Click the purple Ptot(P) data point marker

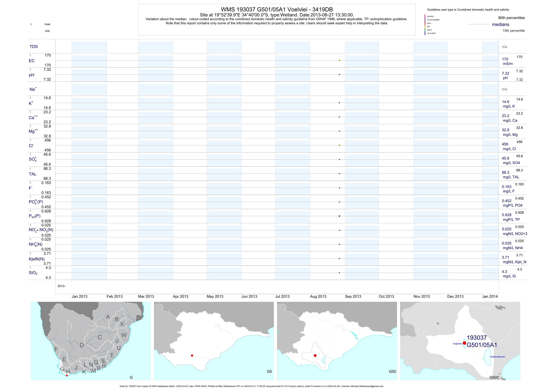click(x=339, y=216)
